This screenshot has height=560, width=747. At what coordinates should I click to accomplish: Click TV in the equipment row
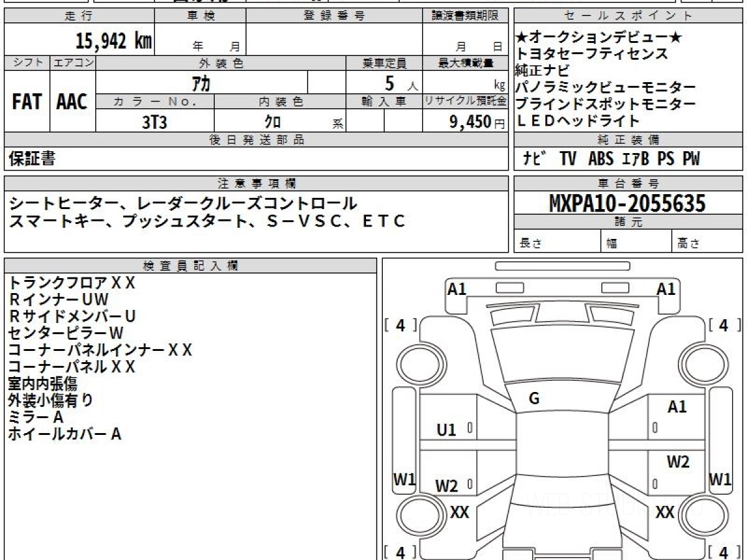click(x=568, y=159)
